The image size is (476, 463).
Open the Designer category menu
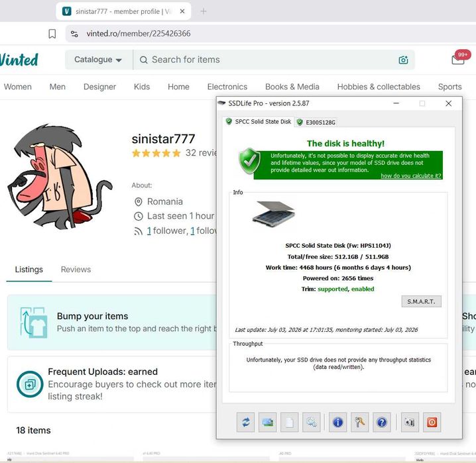click(99, 87)
